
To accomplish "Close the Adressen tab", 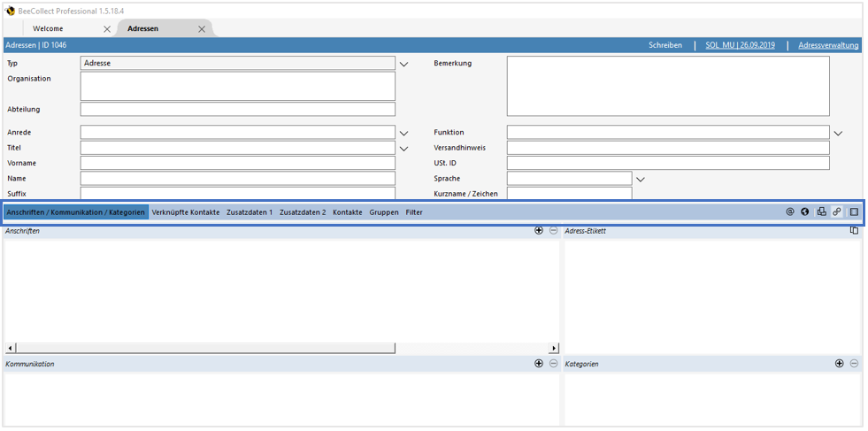I will (202, 29).
